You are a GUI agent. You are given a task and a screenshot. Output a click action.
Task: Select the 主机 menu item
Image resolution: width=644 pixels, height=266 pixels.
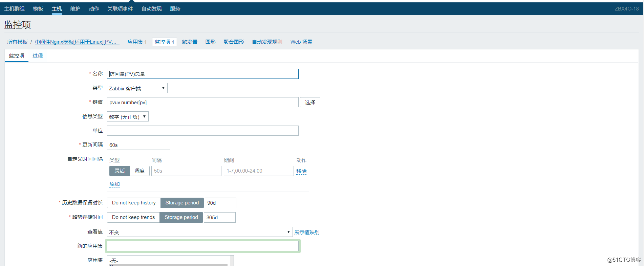[57, 9]
